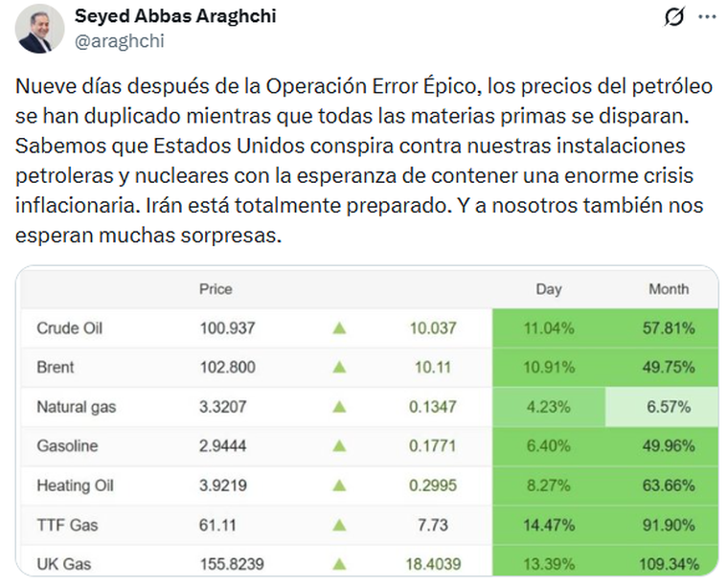This screenshot has width=728, height=588.
Task: Click the green up arrow for Gasoline
Action: pos(339,446)
